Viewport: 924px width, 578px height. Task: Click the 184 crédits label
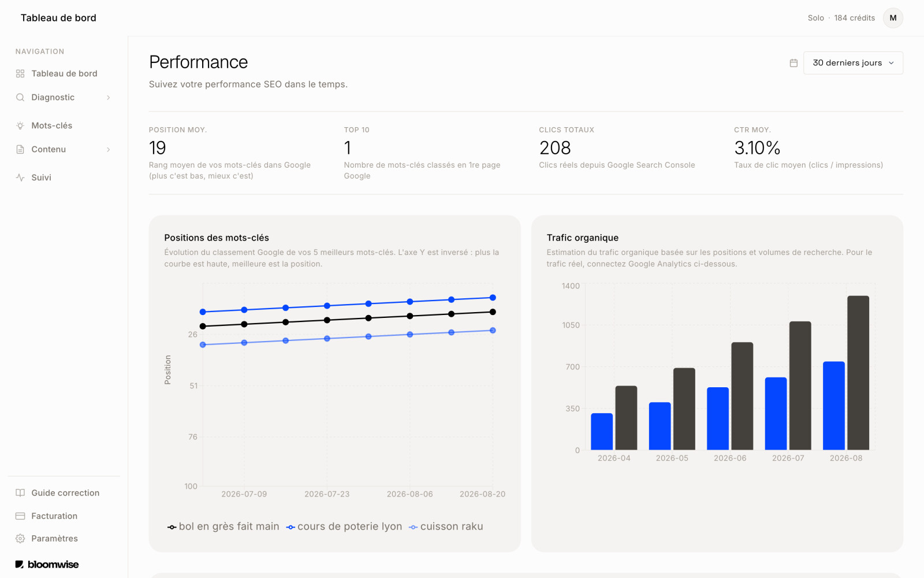pos(854,18)
